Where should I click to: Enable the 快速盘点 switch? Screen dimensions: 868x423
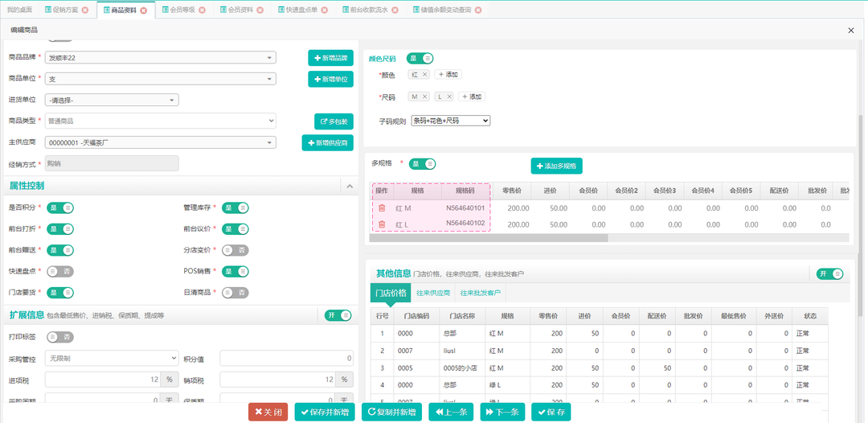61,271
